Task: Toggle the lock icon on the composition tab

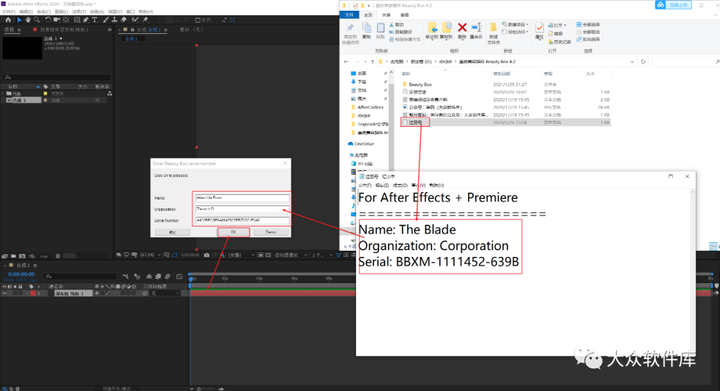Action: (132, 29)
